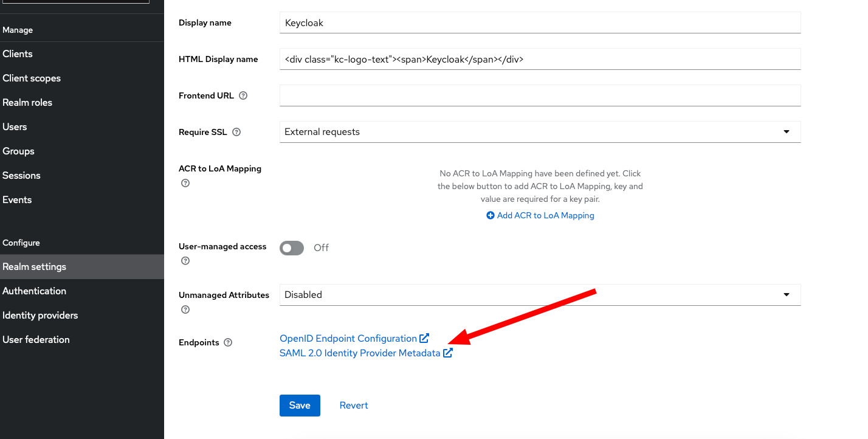Click into the HTML Display name field
Viewport: 868px width, 439px height.
pyautogui.click(x=540, y=59)
